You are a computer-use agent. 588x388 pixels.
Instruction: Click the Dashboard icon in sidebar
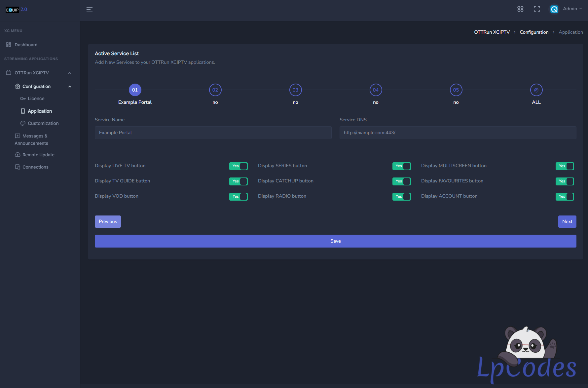9,45
